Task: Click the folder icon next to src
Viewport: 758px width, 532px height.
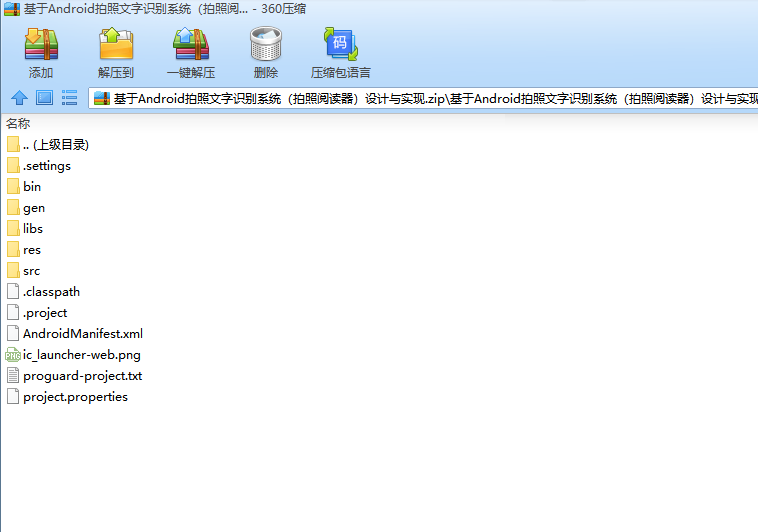Action: pyautogui.click(x=14, y=270)
